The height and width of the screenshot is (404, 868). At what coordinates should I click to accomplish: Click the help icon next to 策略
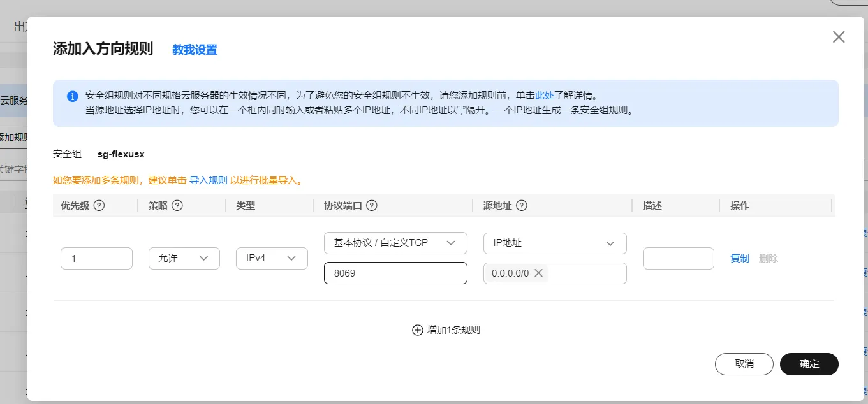(x=178, y=206)
